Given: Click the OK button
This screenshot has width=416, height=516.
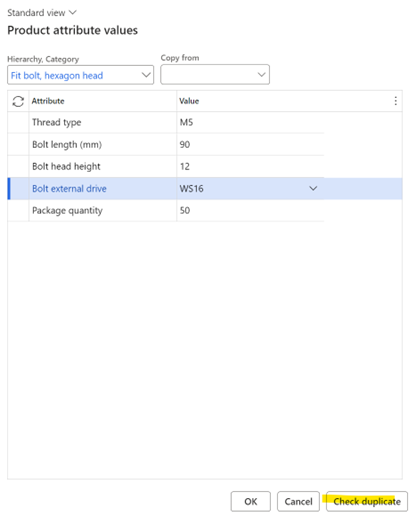Looking at the screenshot, I should tap(251, 501).
